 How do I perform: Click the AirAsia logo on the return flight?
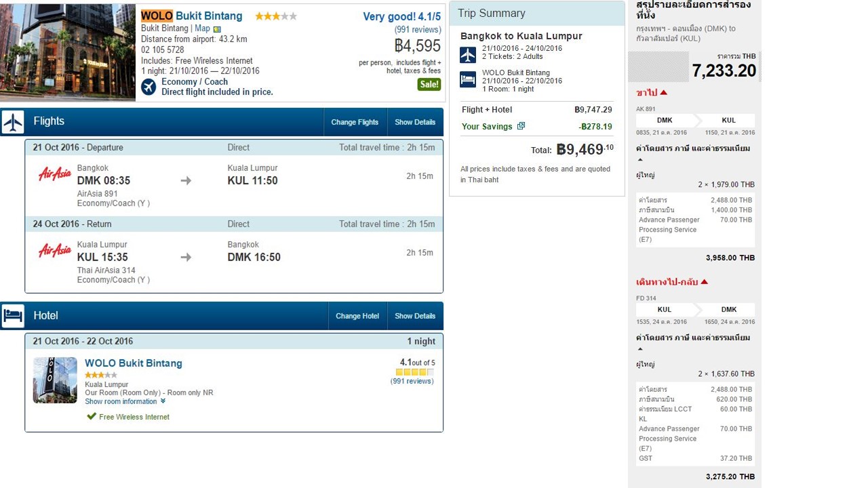click(55, 251)
